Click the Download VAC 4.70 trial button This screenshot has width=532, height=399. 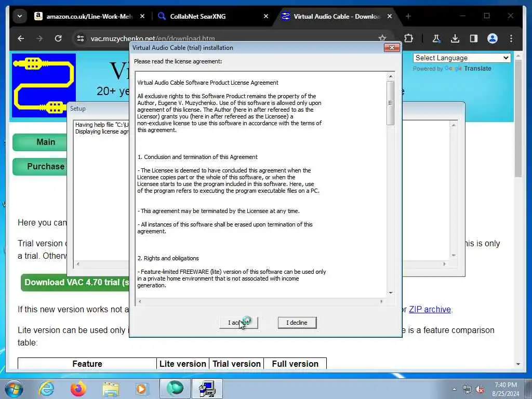75,282
